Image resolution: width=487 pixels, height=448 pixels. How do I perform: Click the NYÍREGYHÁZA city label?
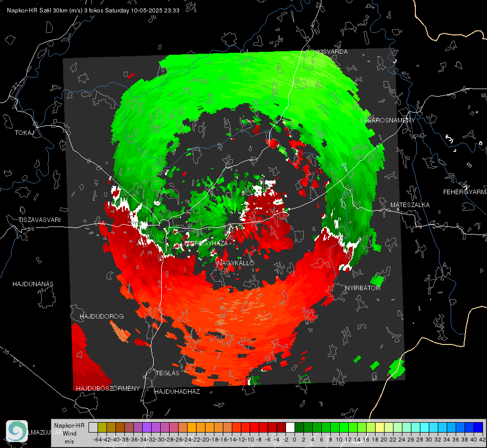point(206,243)
